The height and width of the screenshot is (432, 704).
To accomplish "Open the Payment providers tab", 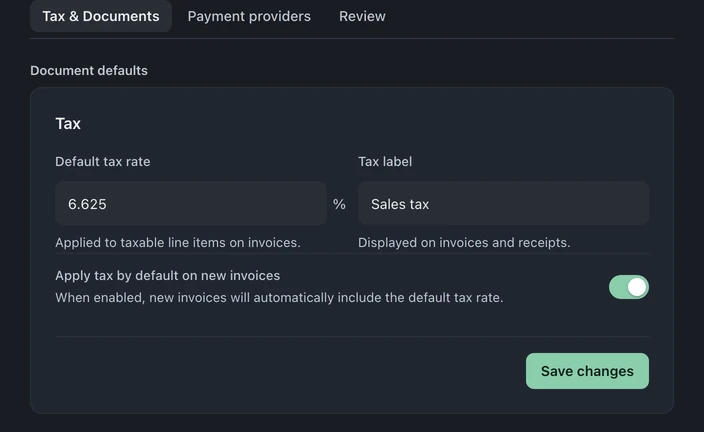I will [x=249, y=16].
